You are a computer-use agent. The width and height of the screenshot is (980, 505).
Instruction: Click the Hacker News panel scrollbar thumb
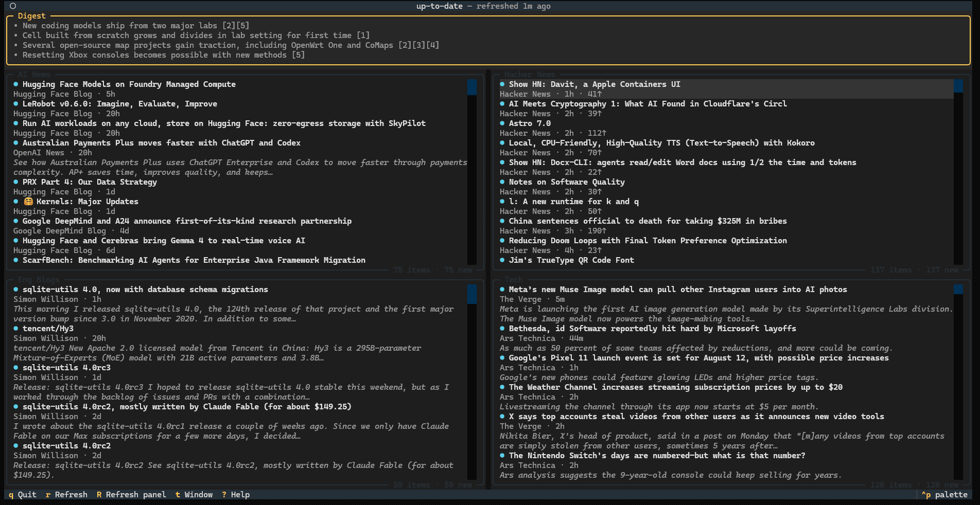pos(958,86)
